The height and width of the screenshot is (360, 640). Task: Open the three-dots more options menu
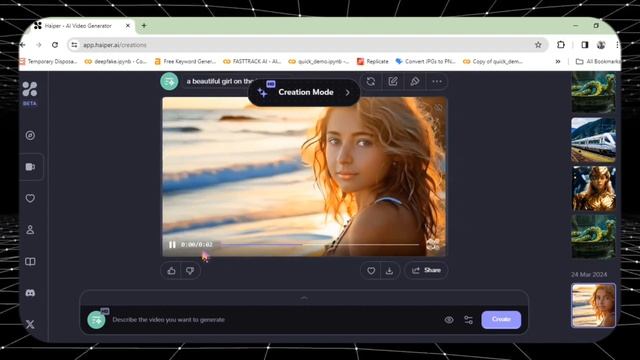pyautogui.click(x=437, y=82)
